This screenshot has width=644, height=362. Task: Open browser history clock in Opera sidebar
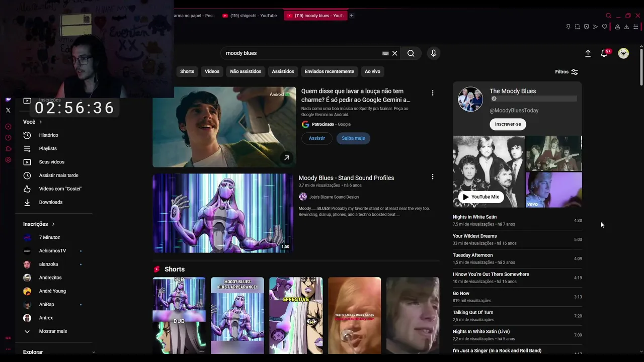tap(8, 138)
